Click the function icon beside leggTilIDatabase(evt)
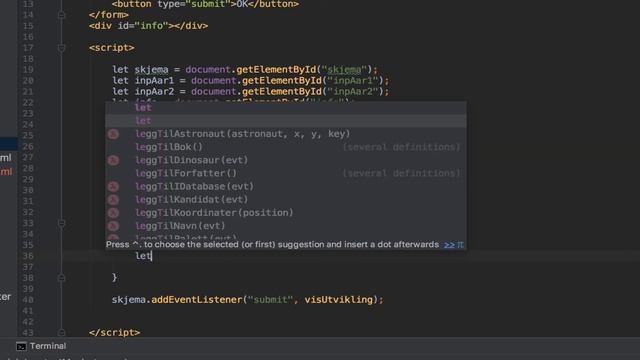Viewport: 640px width, 360px height. pyautogui.click(x=113, y=187)
